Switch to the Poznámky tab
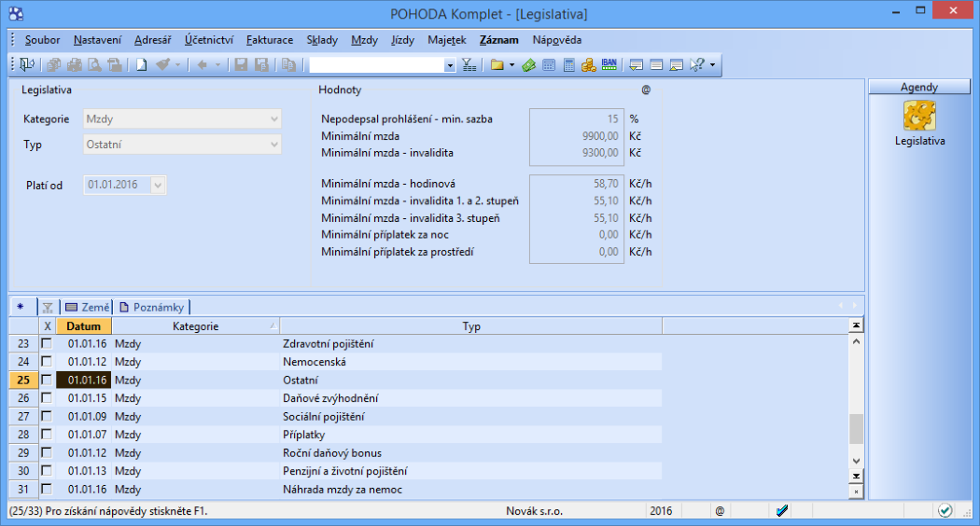This screenshot has width=980, height=526. pos(152,308)
